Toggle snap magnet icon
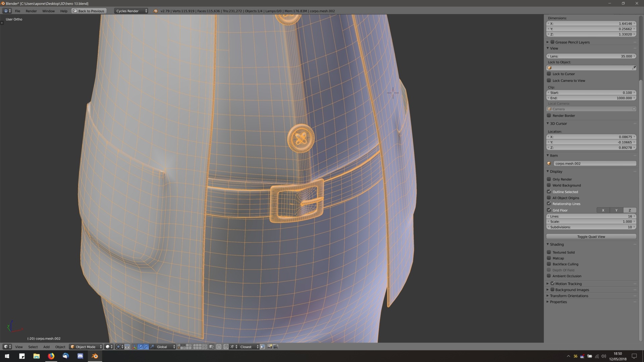 pyautogui.click(x=226, y=347)
